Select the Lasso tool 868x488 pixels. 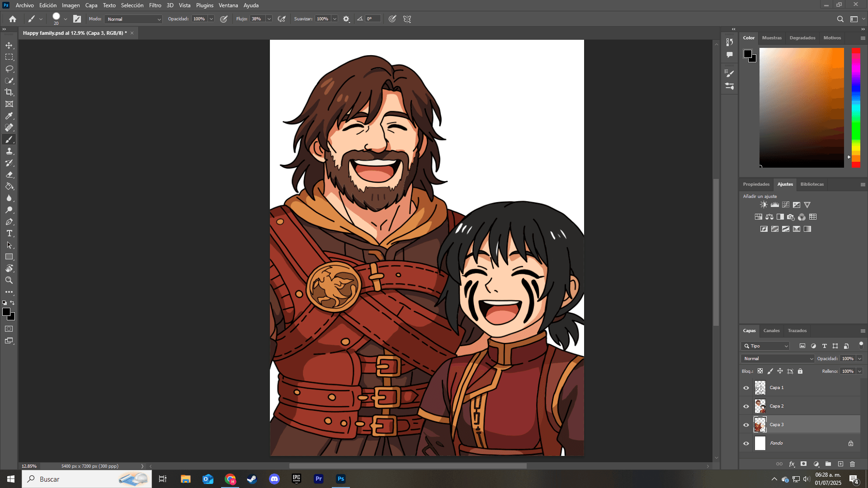point(9,69)
